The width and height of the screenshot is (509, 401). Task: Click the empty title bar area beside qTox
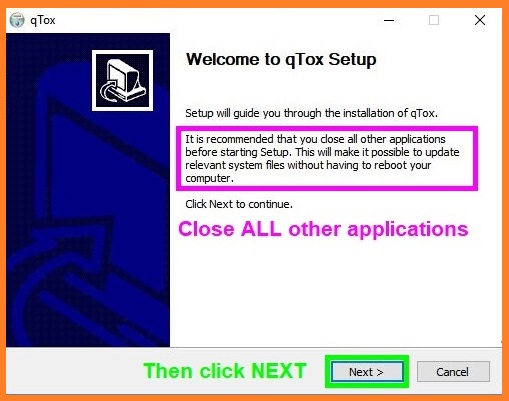coord(217,20)
